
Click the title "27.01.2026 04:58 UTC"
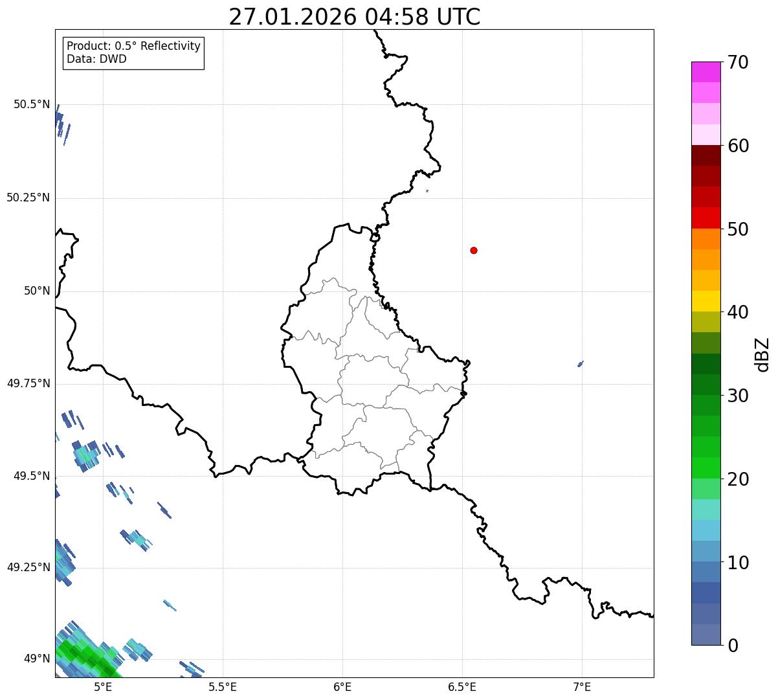pos(355,17)
